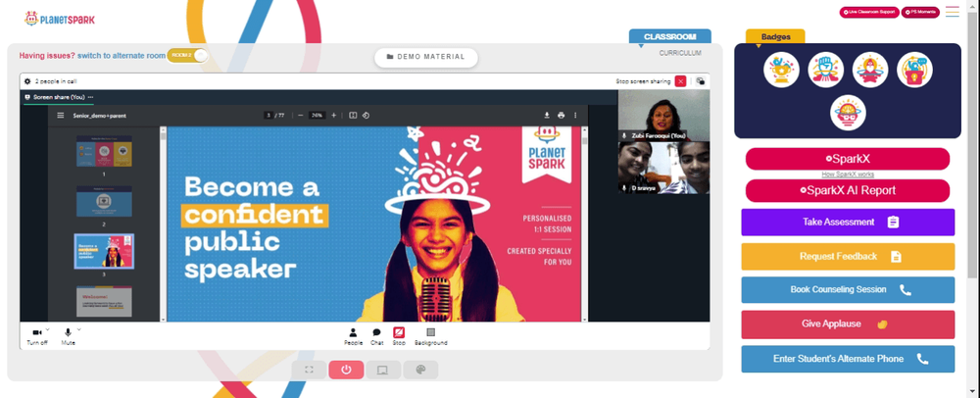Open the DEMO MATERIAL folder button
The image size is (980, 398).
[x=426, y=57]
